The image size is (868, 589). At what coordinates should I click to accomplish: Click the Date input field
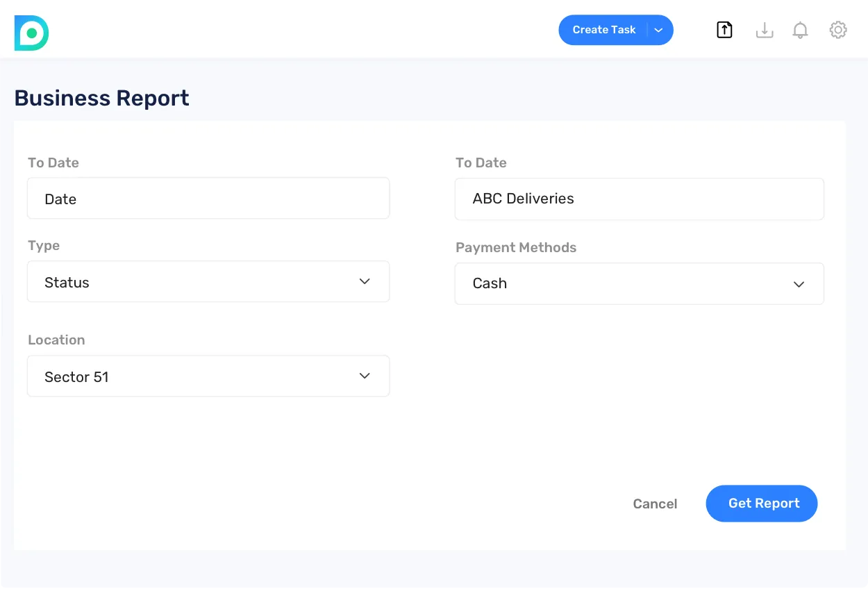point(208,199)
